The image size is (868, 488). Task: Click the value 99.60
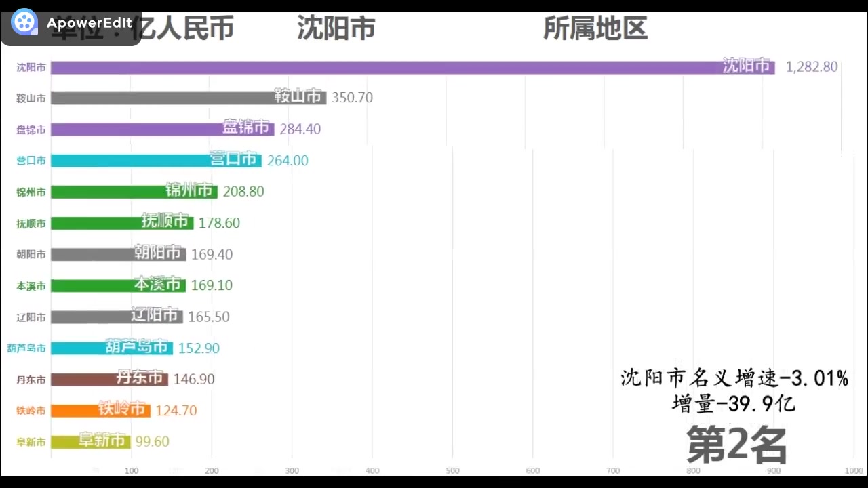pos(153,442)
